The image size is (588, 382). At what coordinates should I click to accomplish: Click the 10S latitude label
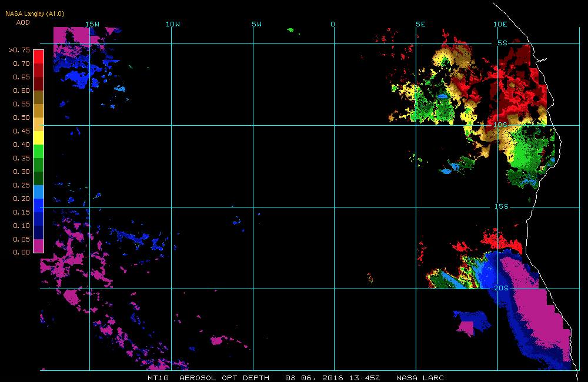(500, 125)
